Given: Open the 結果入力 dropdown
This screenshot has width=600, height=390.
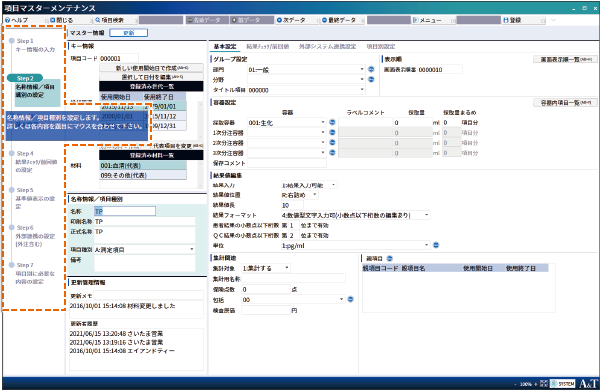Looking at the screenshot, I should click(309, 185).
